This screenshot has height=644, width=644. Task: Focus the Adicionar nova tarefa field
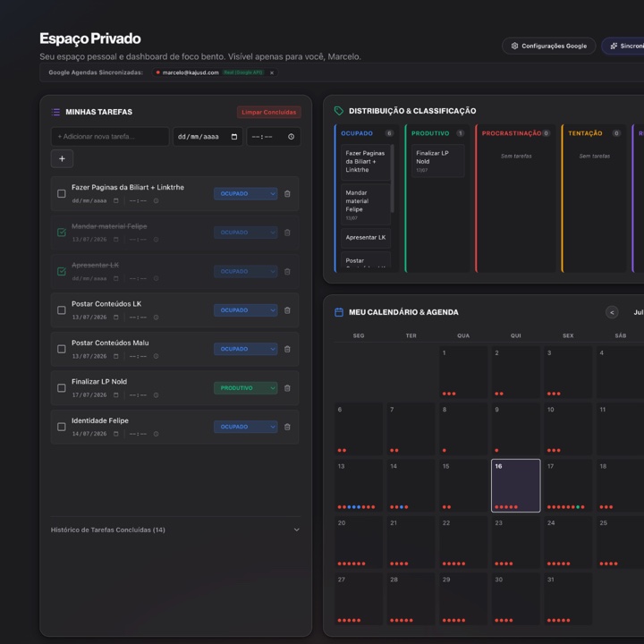coord(110,136)
